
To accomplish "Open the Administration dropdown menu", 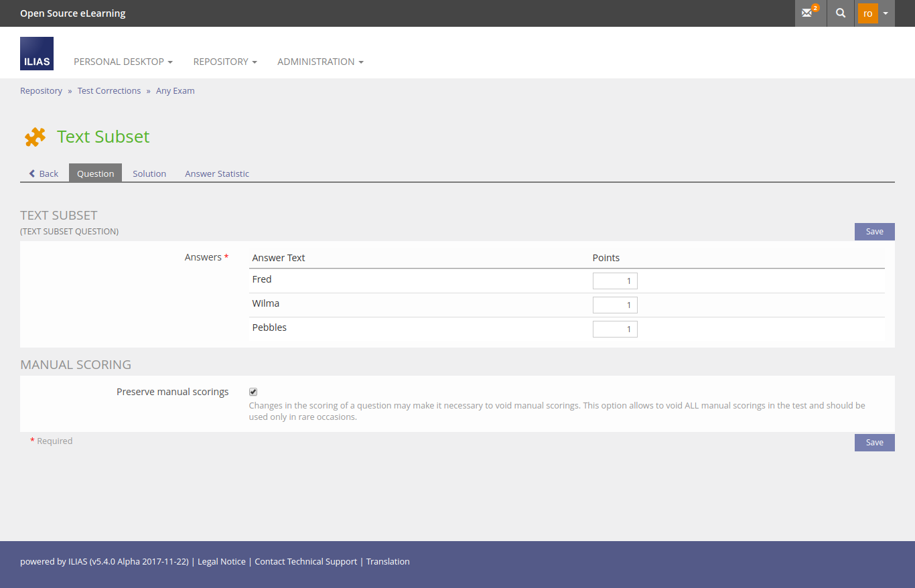I will point(320,62).
